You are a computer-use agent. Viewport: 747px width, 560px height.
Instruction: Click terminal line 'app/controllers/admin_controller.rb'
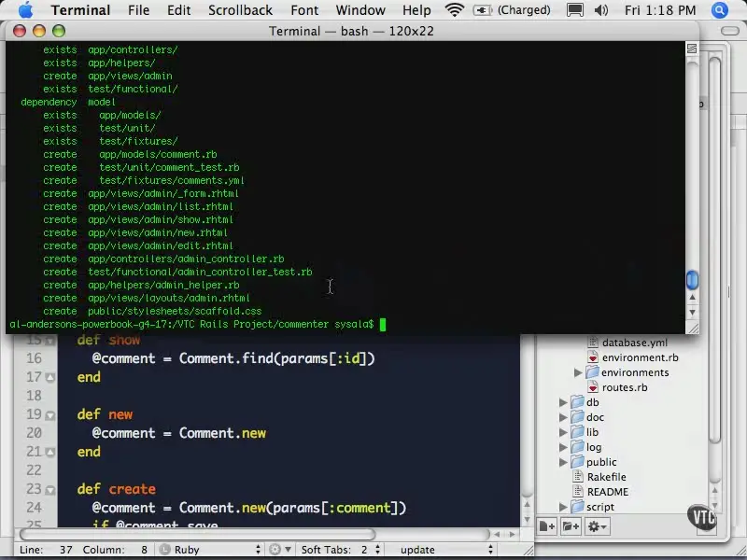point(186,259)
